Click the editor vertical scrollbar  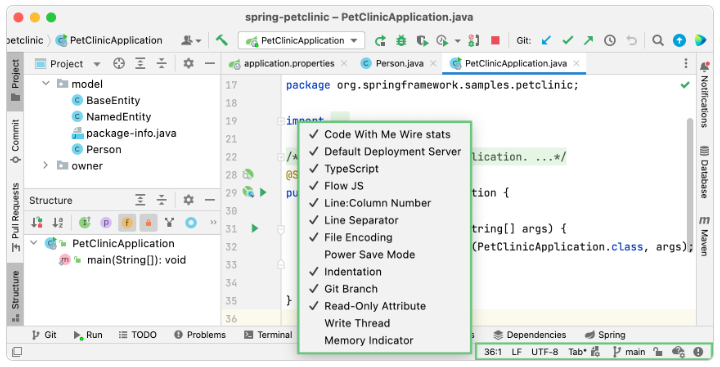(689, 184)
